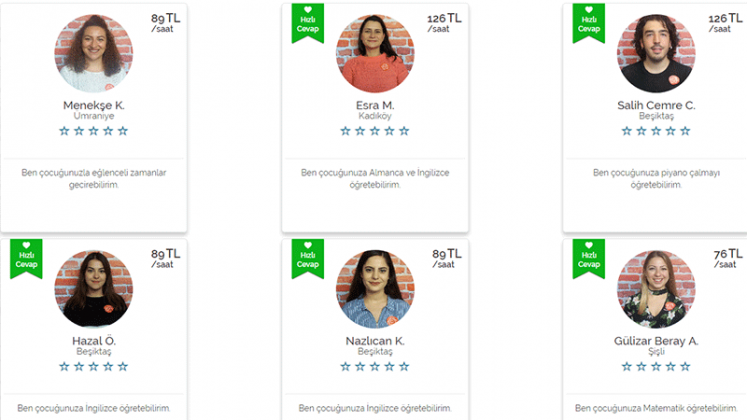Click Hazal Ö.'s 89 TL/saat price

pyautogui.click(x=165, y=258)
